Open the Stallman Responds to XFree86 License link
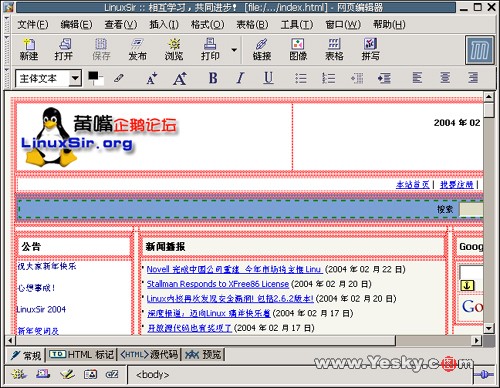This screenshot has height=388, width=500. pyautogui.click(x=218, y=284)
